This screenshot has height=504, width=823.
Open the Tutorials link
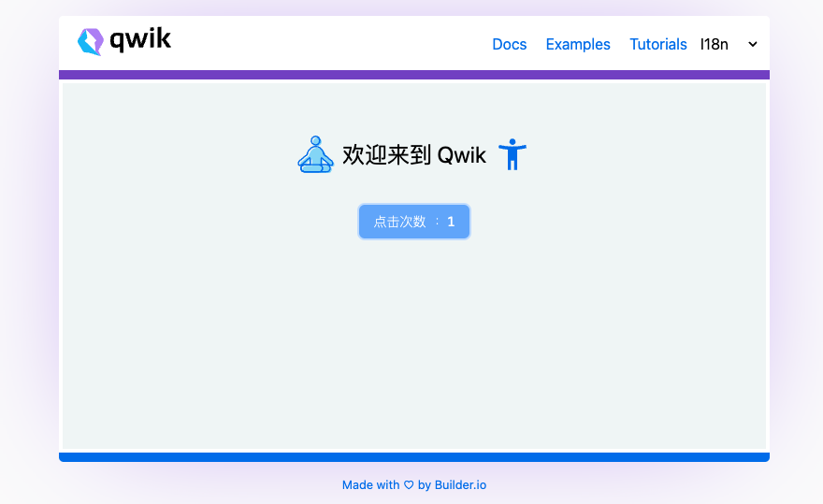pyautogui.click(x=658, y=45)
